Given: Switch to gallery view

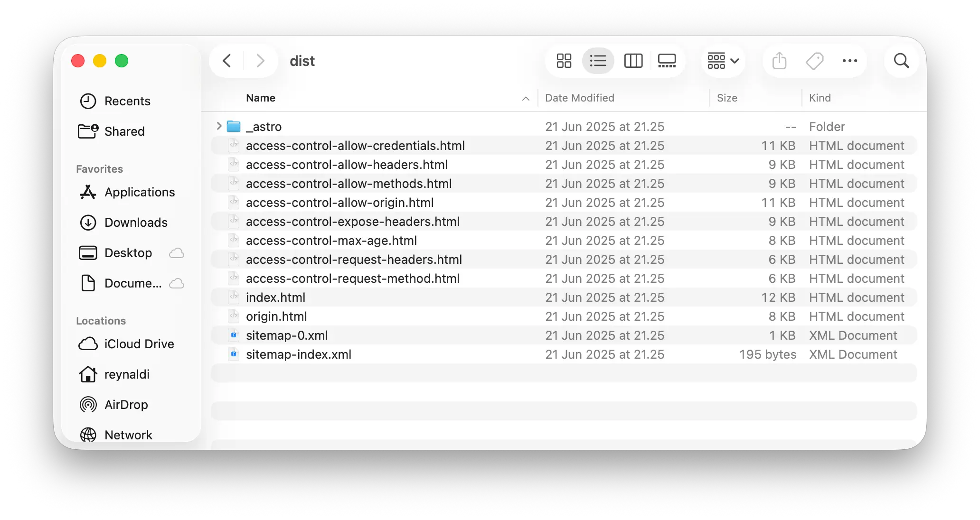Looking at the screenshot, I should coord(667,61).
